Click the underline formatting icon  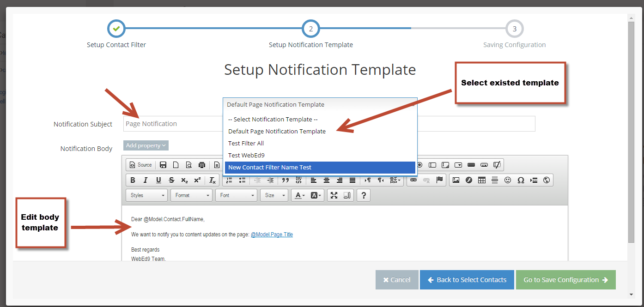coord(158,180)
